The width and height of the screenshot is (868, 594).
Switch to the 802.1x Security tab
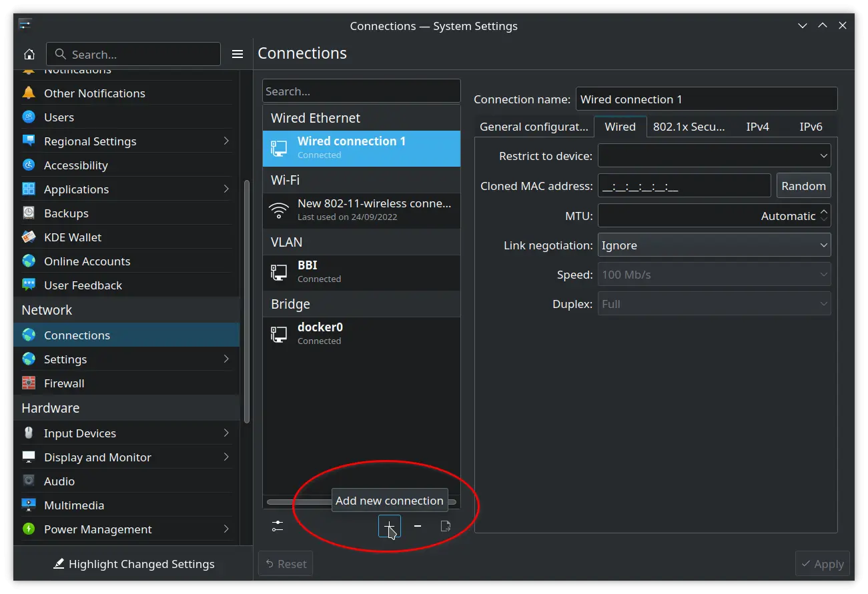pyautogui.click(x=689, y=127)
